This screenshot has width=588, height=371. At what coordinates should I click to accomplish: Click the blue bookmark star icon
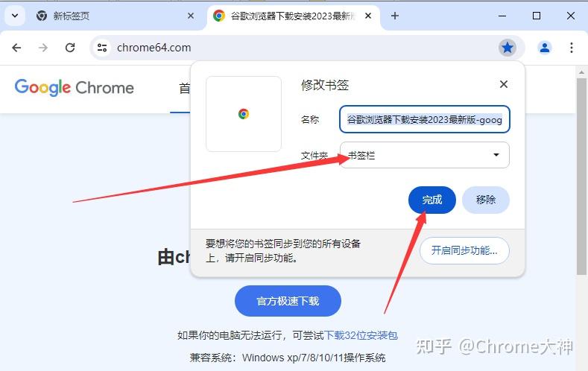point(508,48)
